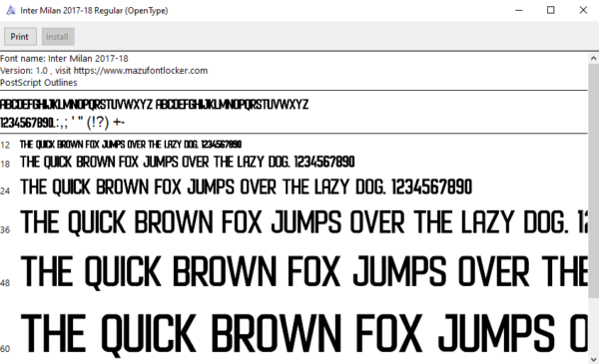This screenshot has height=364, width=599.
Task: Click the '48' size label
Action: [5, 283]
